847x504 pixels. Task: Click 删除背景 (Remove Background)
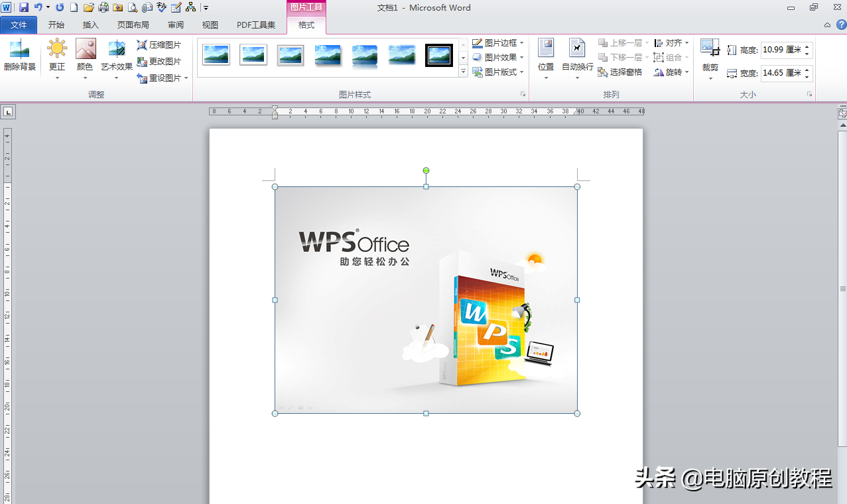20,56
